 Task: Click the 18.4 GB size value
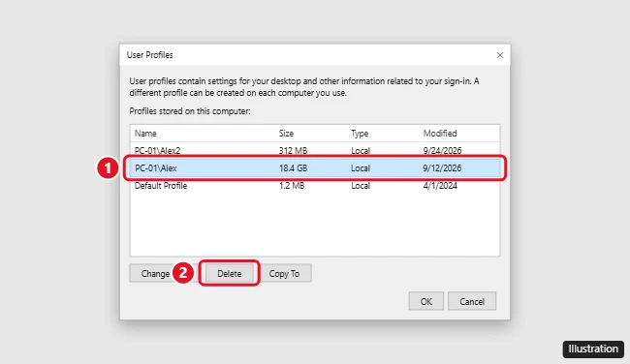click(294, 168)
